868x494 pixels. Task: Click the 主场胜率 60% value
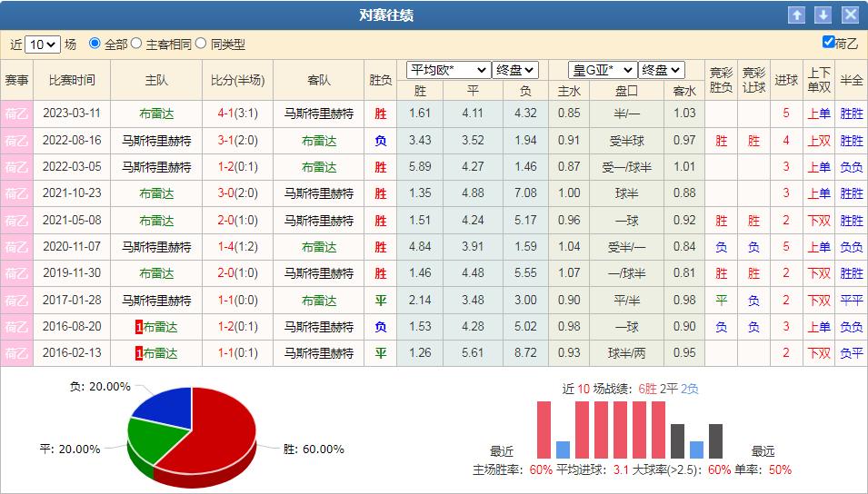point(541,470)
